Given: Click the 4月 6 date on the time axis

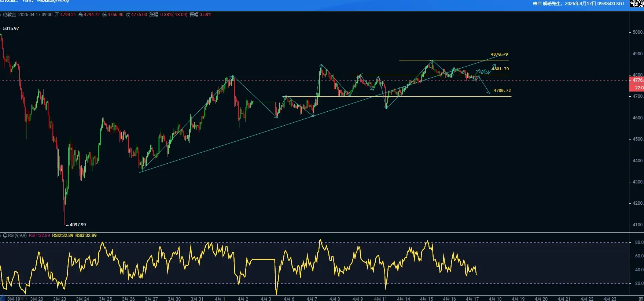Looking at the screenshot, I should point(289,299).
